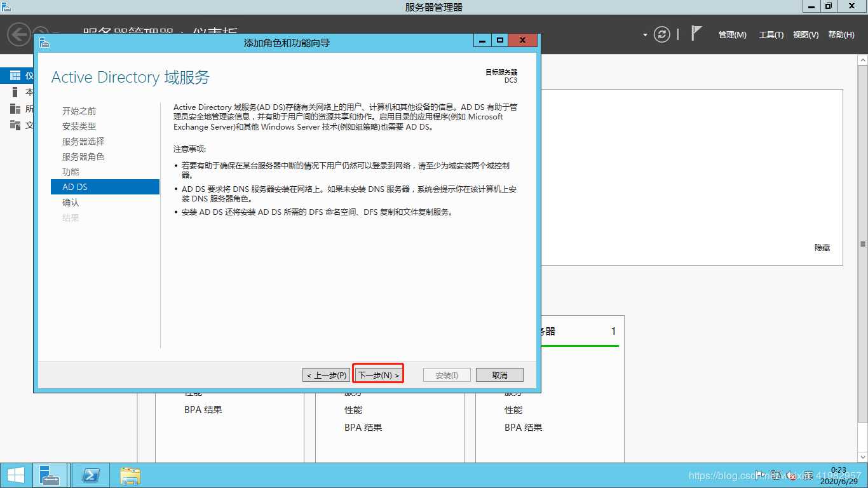Minimize the 添加角色和功能向导 window
This screenshot has height=488, width=868.
[482, 41]
